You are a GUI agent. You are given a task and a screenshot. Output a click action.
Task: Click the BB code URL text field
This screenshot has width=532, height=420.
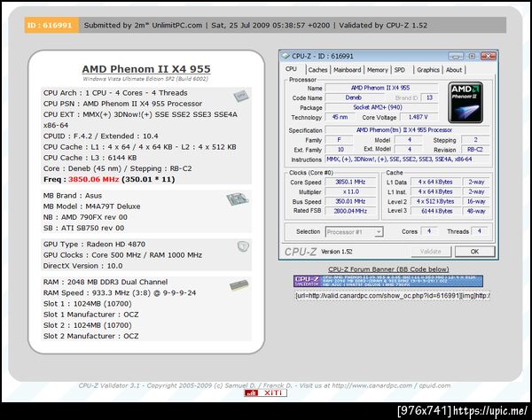(393, 296)
